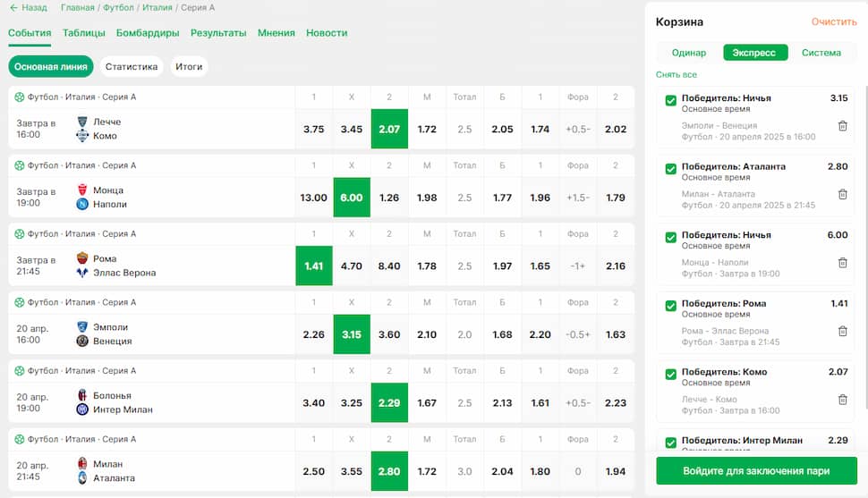868x498 pixels.
Task: Remove the Рома - Эллас Верона bet via trash icon
Action: (843, 331)
